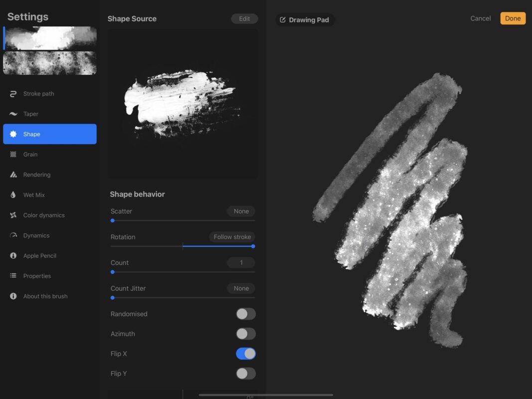This screenshot has height=399, width=532.
Task: Click the Edit button for Shape Source
Action: coord(244,18)
